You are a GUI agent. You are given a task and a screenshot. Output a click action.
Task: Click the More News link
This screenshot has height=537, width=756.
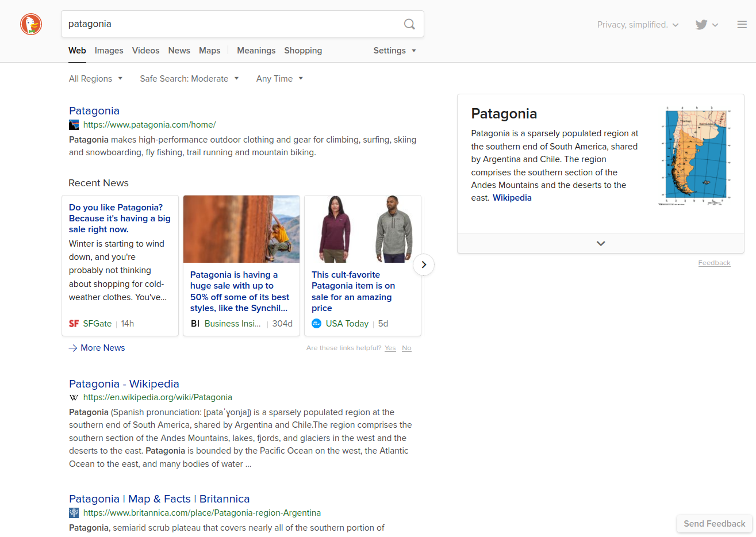(x=103, y=348)
